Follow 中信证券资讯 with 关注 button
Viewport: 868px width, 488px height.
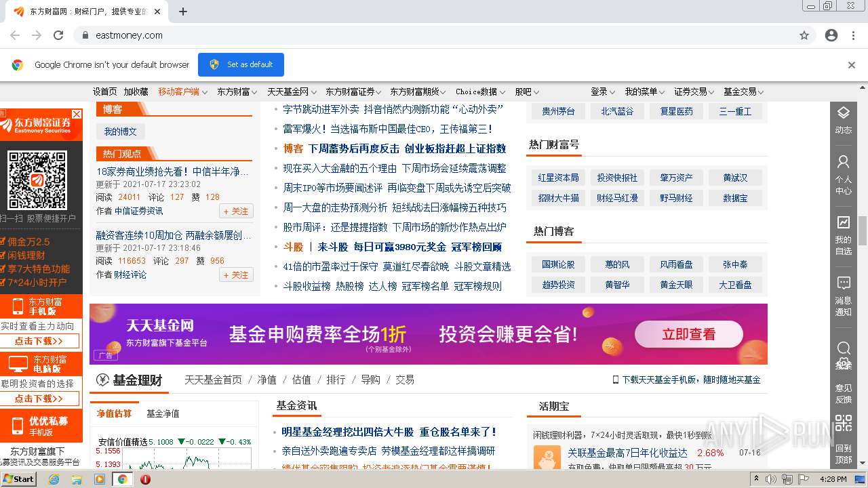[236, 211]
